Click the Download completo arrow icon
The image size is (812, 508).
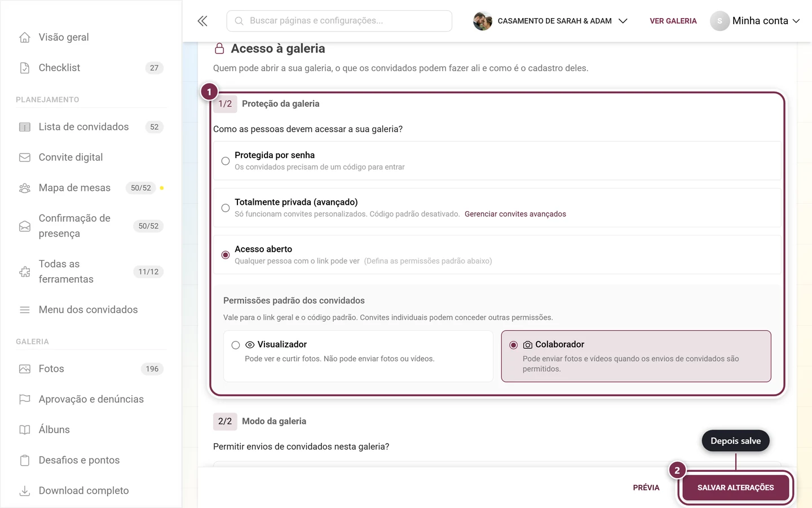pos(25,491)
